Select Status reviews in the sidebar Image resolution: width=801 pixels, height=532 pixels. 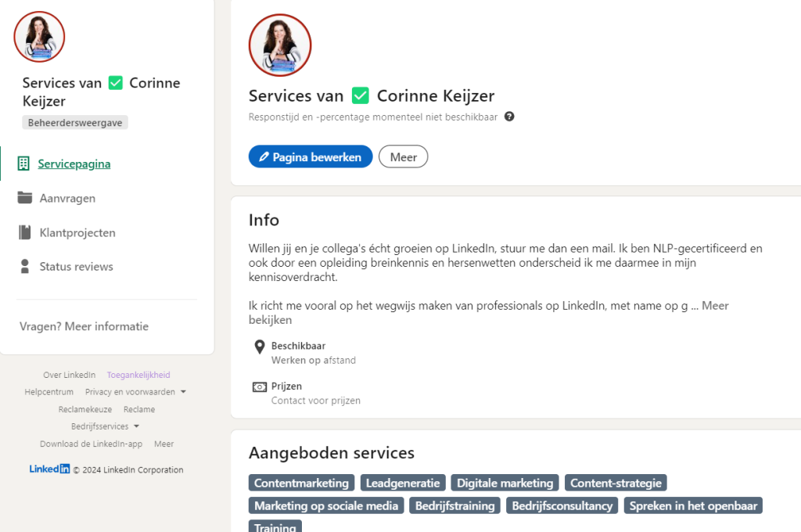[x=77, y=267]
